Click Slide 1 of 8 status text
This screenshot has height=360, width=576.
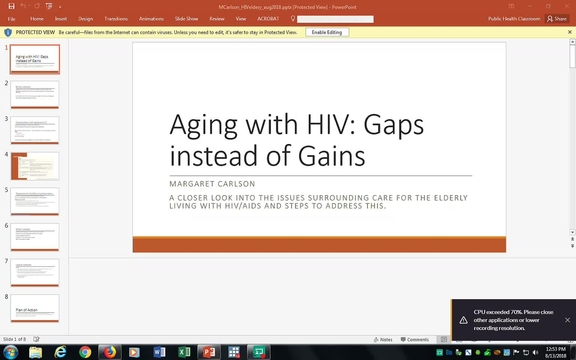(x=15, y=339)
